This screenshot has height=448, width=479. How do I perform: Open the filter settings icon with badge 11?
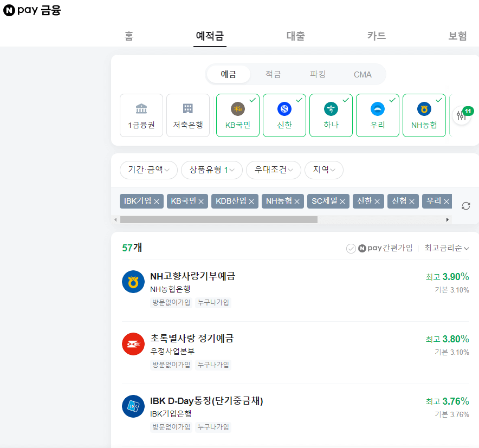pyautogui.click(x=462, y=115)
